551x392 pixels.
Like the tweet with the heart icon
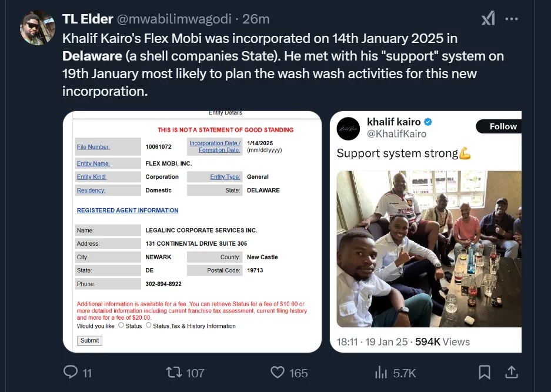[x=278, y=372]
